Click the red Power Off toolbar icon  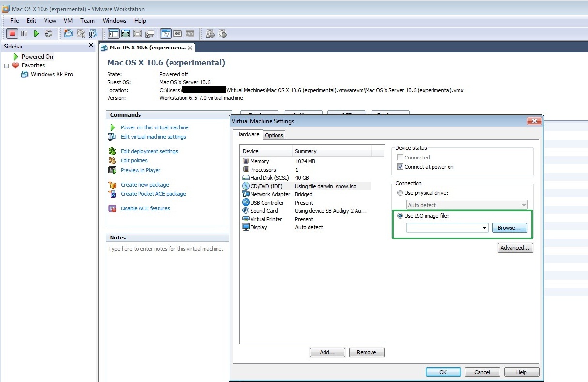tap(13, 33)
